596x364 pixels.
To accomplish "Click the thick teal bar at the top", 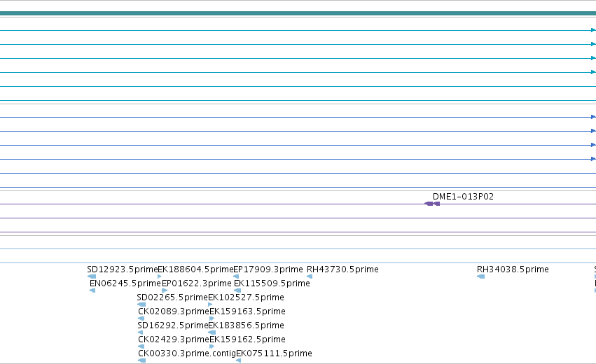I will 298,14.
